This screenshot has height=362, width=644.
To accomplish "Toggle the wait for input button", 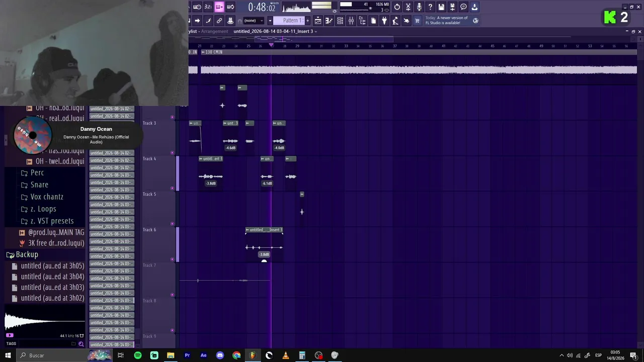I will [x=197, y=7].
